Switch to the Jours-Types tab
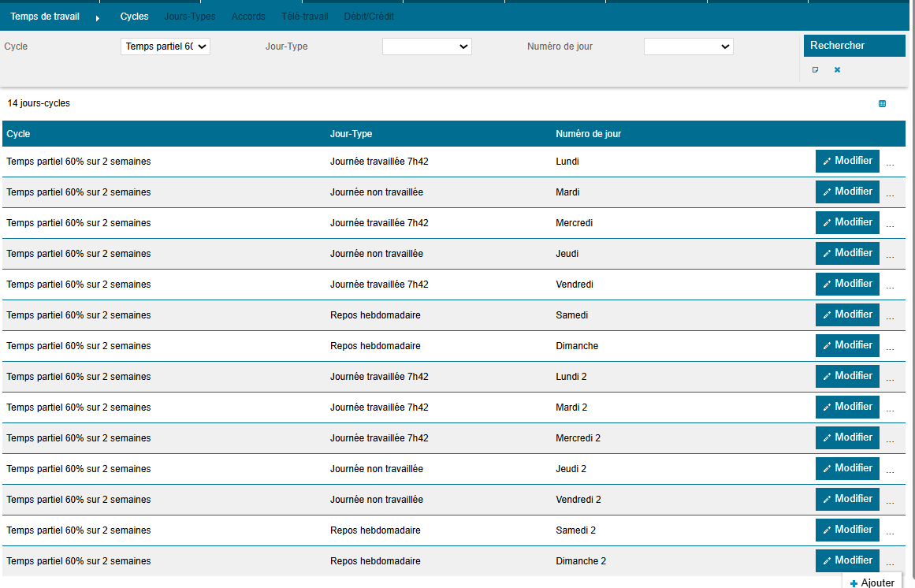 click(189, 17)
